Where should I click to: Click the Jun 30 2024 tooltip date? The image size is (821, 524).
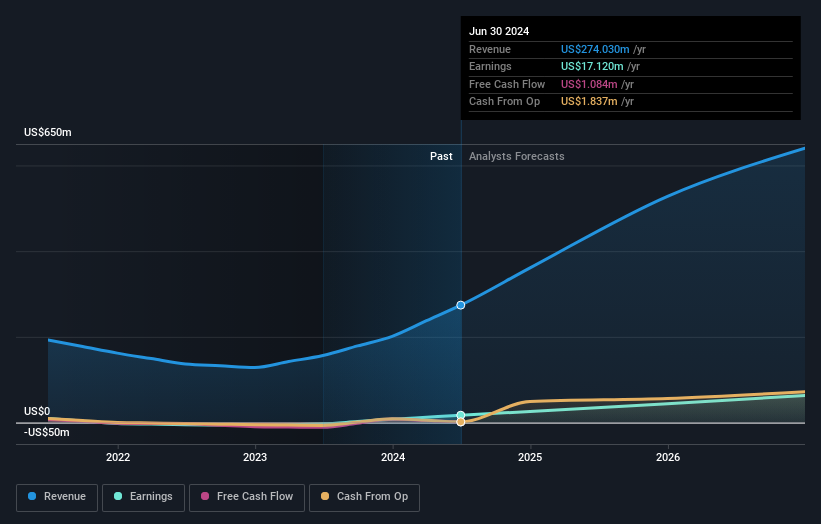click(499, 31)
